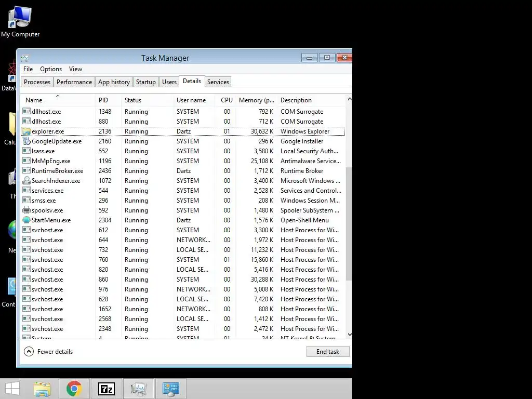Image resolution: width=532 pixels, height=399 pixels.
Task: Switch to the Users tab
Action: [x=169, y=82]
